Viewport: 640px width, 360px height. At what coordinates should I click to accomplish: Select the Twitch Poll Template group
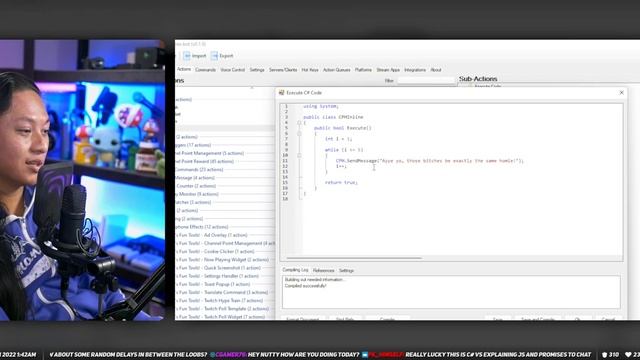[x=222, y=308]
